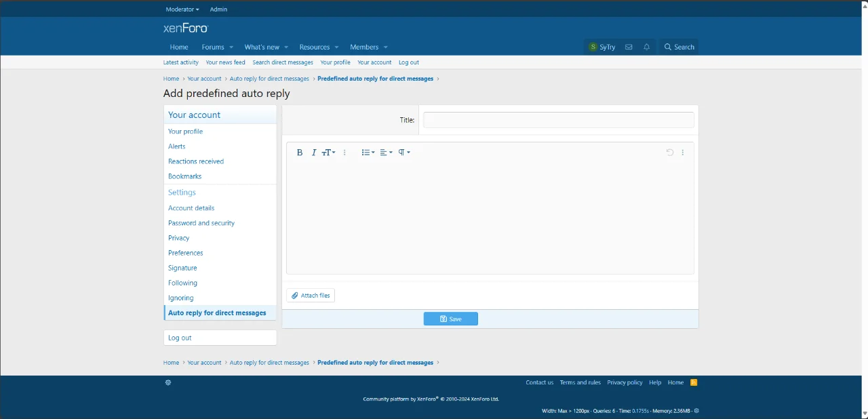
Task: Click the style chooser gear icon in footer
Action: click(x=168, y=382)
